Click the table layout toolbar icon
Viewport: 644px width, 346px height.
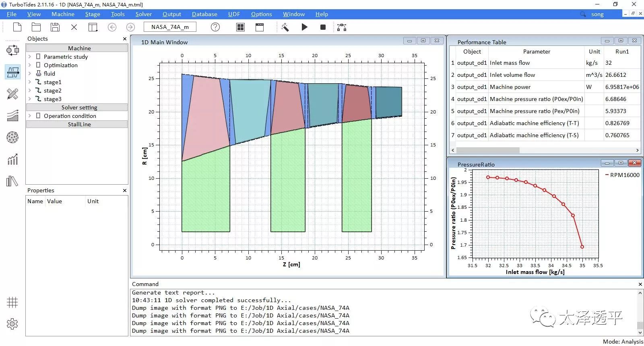(93, 27)
